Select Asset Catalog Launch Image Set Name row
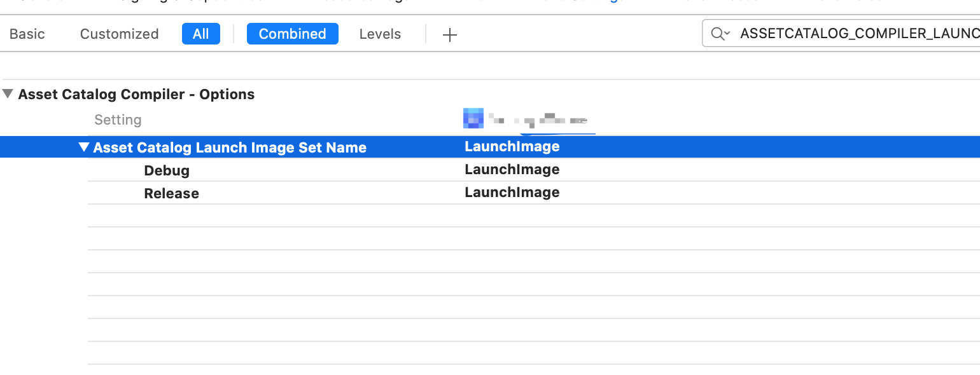Image resolution: width=980 pixels, height=375 pixels. click(x=230, y=147)
